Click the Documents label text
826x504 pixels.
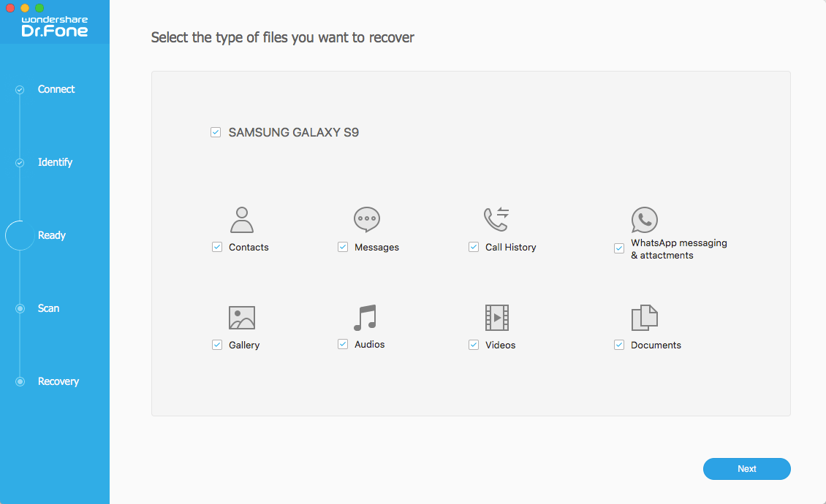pos(656,345)
